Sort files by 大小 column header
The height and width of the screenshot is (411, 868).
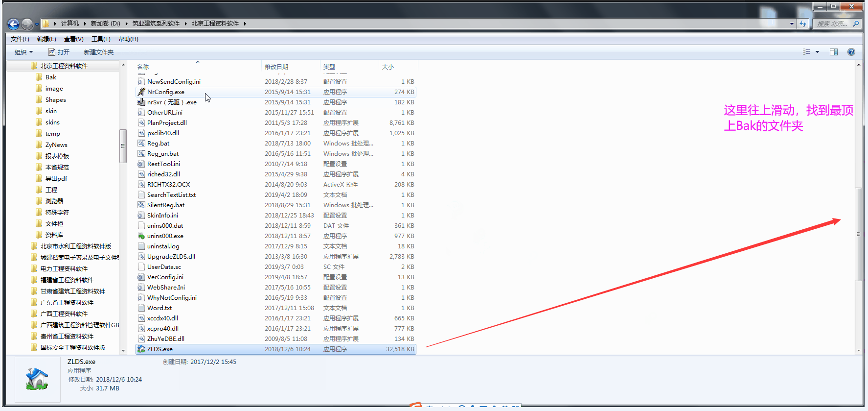click(x=399, y=67)
